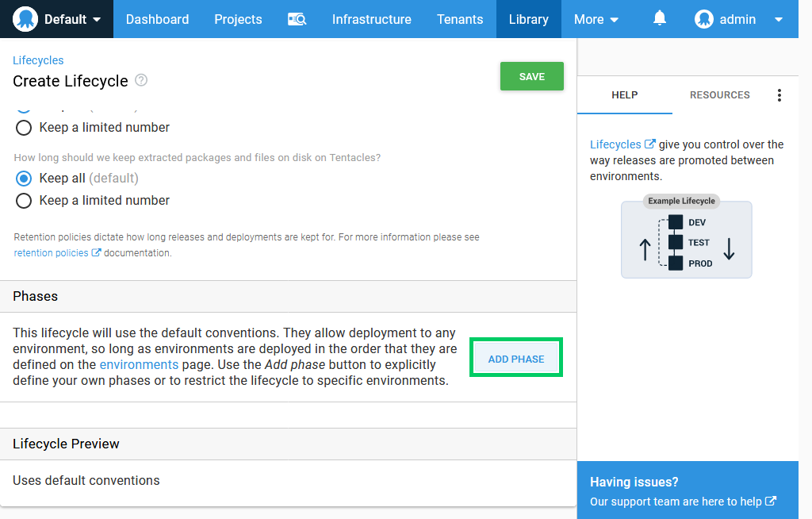Open the notifications bell

(659, 19)
